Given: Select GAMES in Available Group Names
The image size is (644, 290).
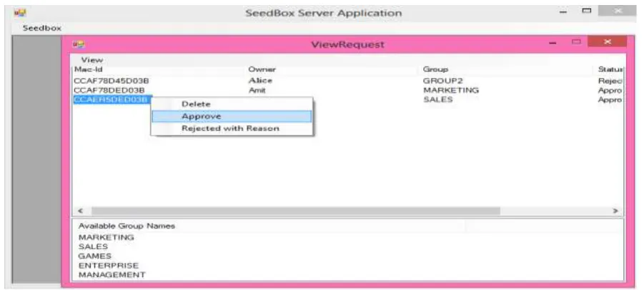Looking at the screenshot, I should point(95,256).
